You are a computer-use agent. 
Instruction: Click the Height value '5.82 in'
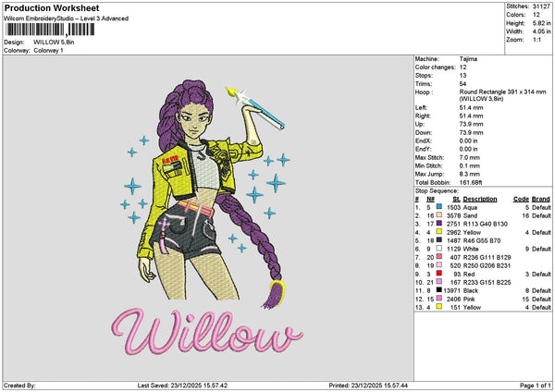541,23
